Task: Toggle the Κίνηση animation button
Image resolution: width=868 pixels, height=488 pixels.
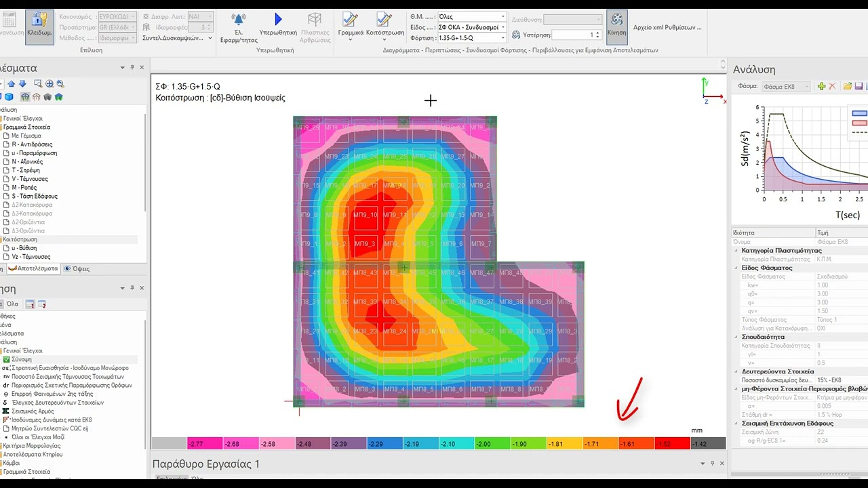Action: (616, 26)
